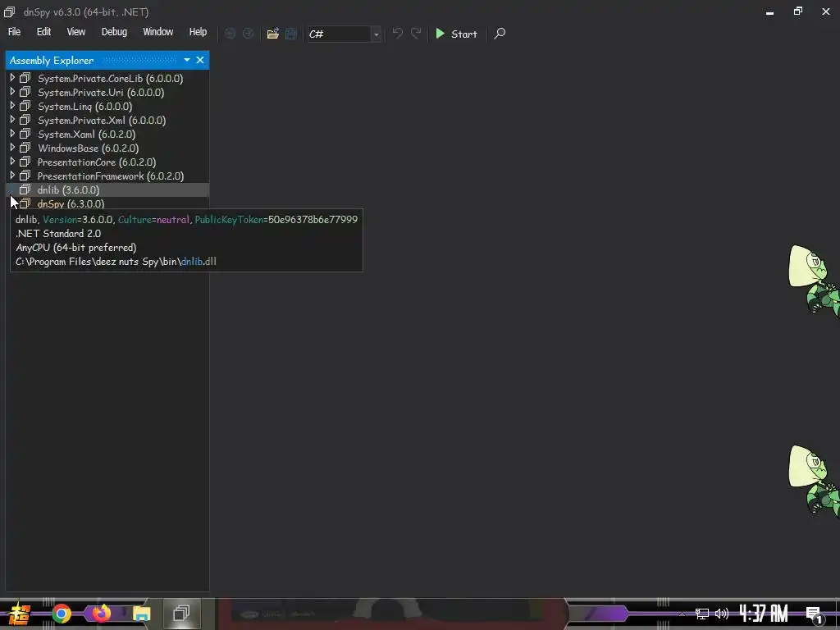The height and width of the screenshot is (630, 840).
Task: Close the Assembly Explorer panel
Action: [200, 60]
